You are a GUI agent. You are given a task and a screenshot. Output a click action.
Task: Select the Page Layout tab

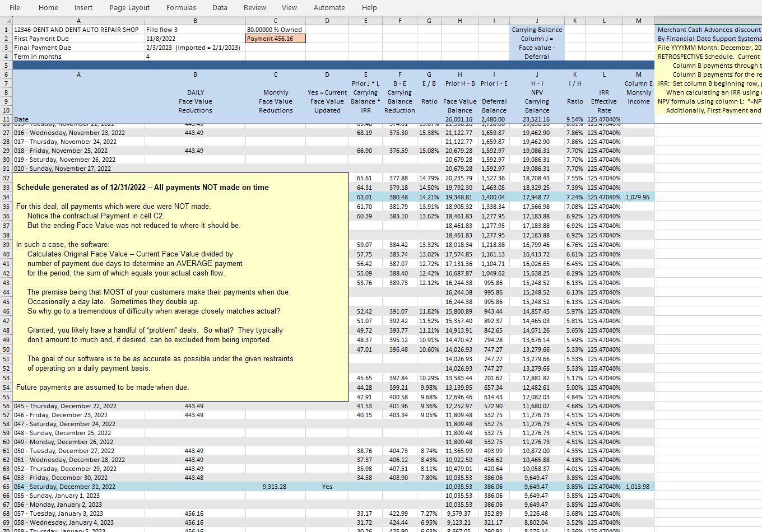(129, 8)
